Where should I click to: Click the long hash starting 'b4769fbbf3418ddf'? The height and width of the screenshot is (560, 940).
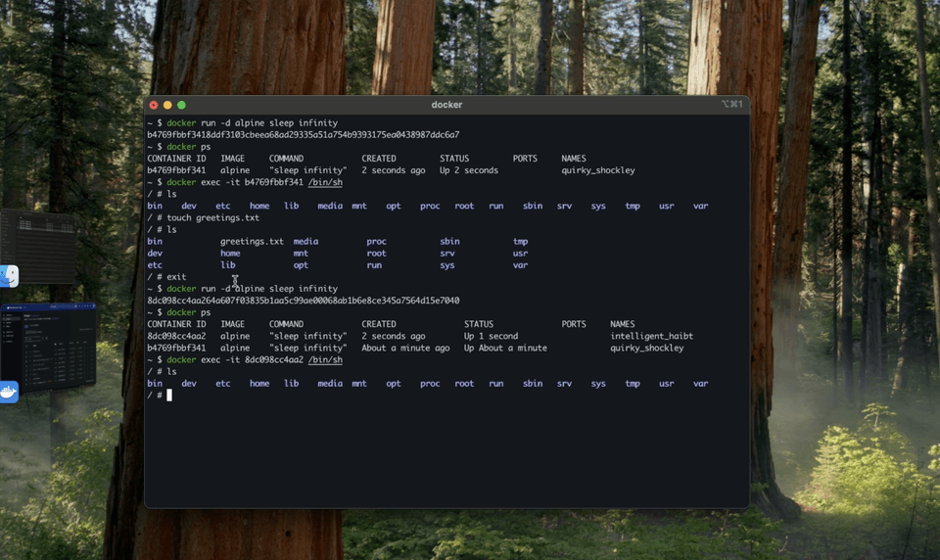(x=304, y=135)
